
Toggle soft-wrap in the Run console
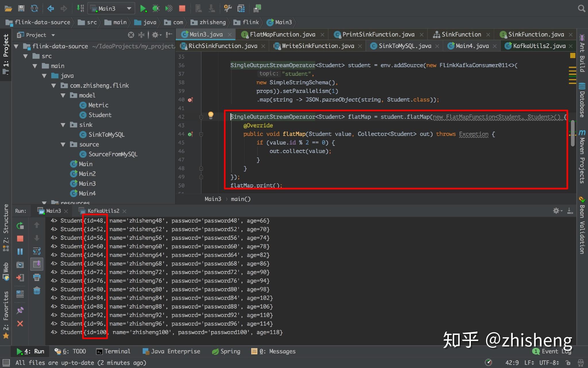pyautogui.click(x=37, y=251)
